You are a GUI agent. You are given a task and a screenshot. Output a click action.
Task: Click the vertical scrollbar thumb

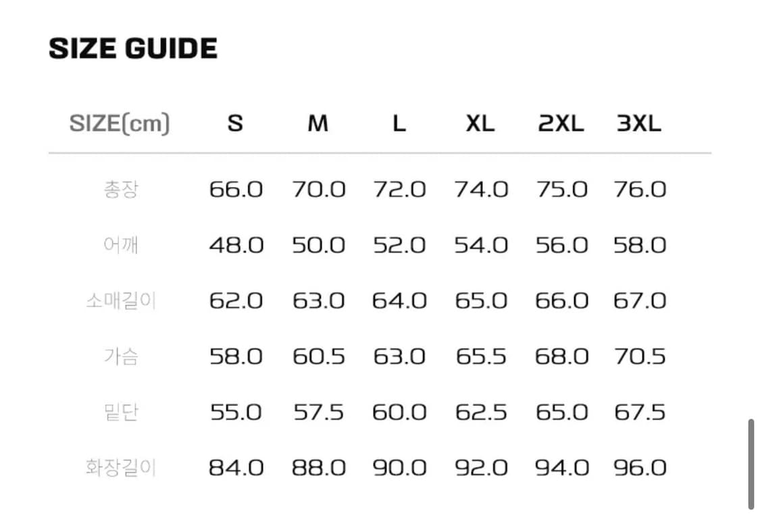pos(751,464)
